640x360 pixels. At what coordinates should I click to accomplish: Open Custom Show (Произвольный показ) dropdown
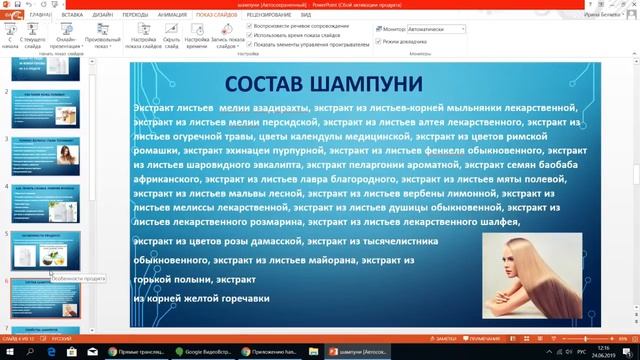pos(102,36)
